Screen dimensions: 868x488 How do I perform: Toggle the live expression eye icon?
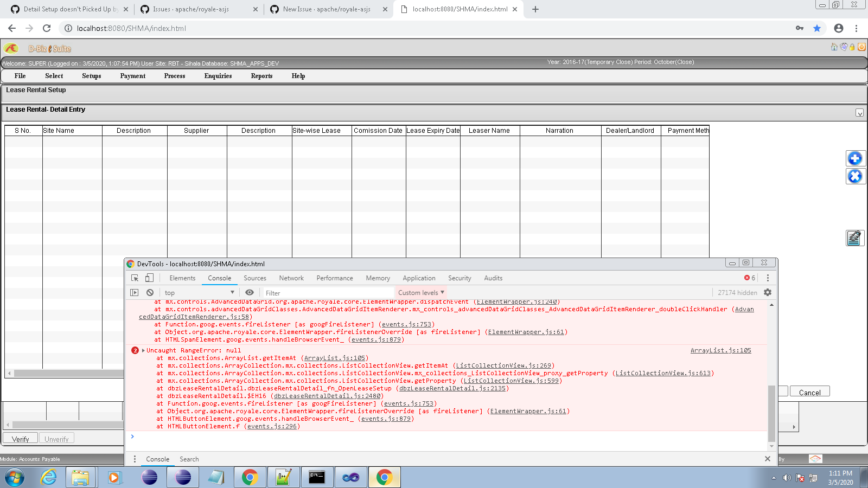click(x=250, y=292)
